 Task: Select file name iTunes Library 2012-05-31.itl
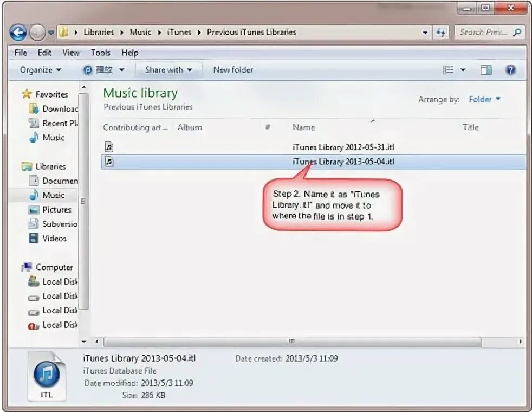pos(343,147)
